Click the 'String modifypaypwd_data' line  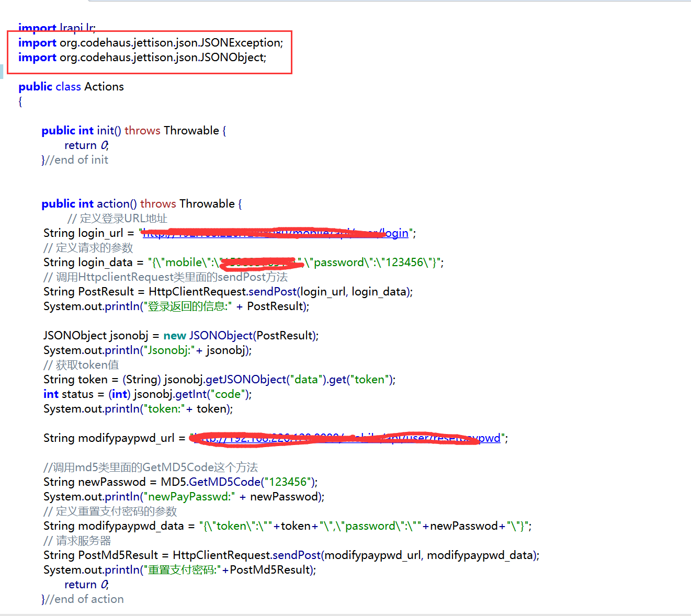(x=287, y=526)
